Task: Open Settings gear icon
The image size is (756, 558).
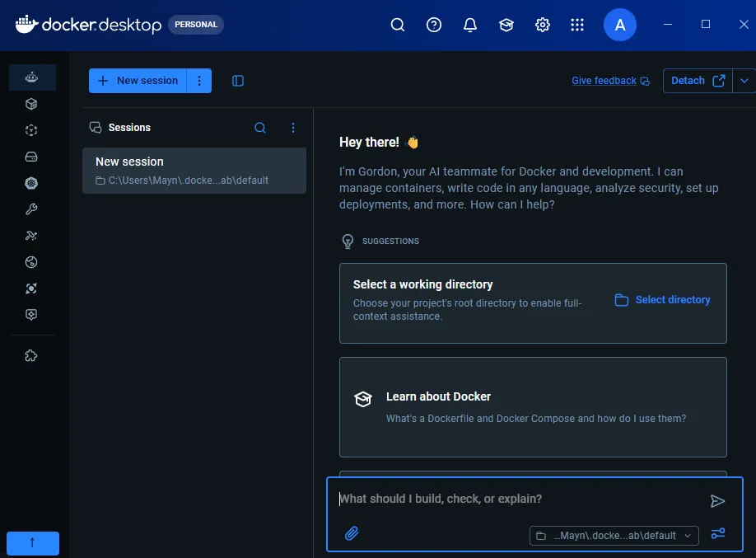Action: coord(543,25)
